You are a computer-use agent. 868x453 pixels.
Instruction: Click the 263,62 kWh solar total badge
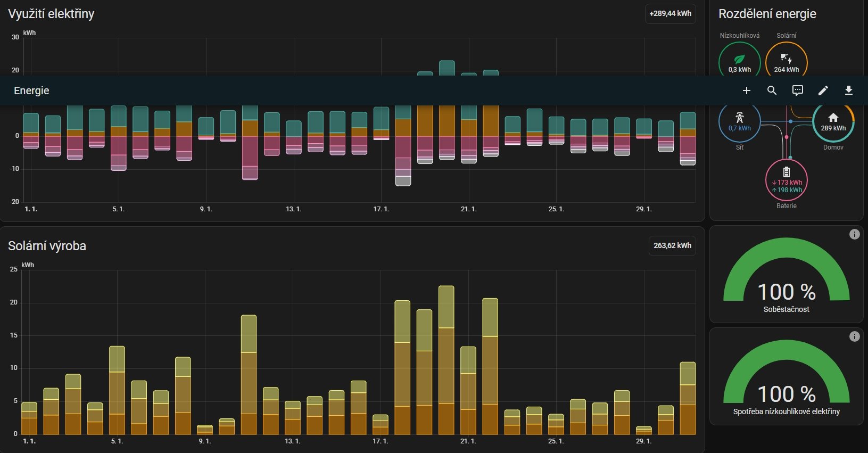pos(672,245)
